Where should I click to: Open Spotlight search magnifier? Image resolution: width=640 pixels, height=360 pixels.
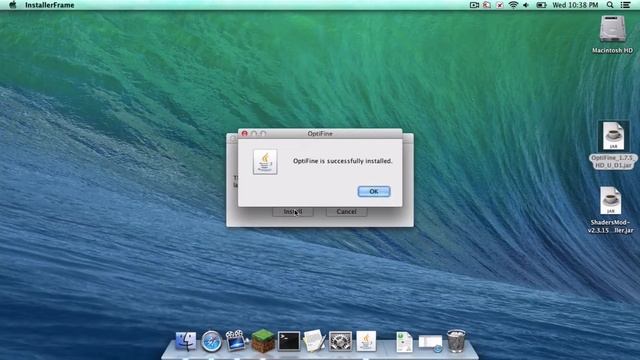point(610,5)
